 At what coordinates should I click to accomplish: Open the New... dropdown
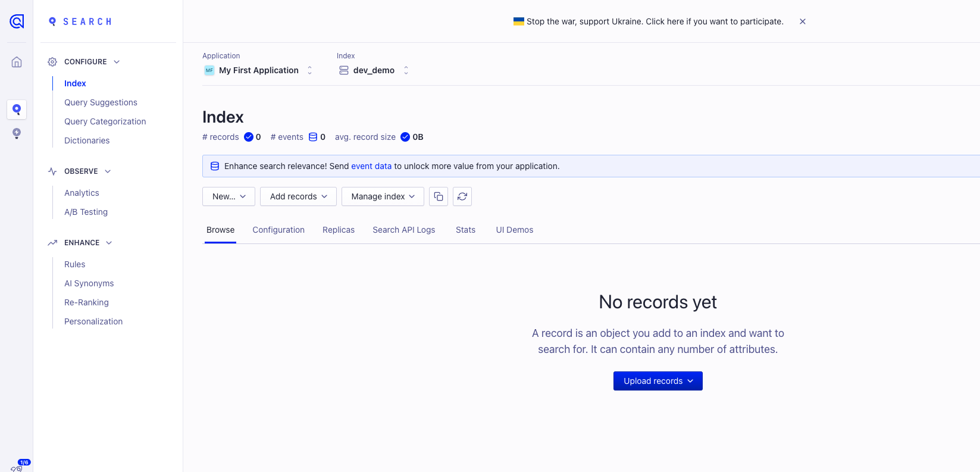[x=228, y=196]
